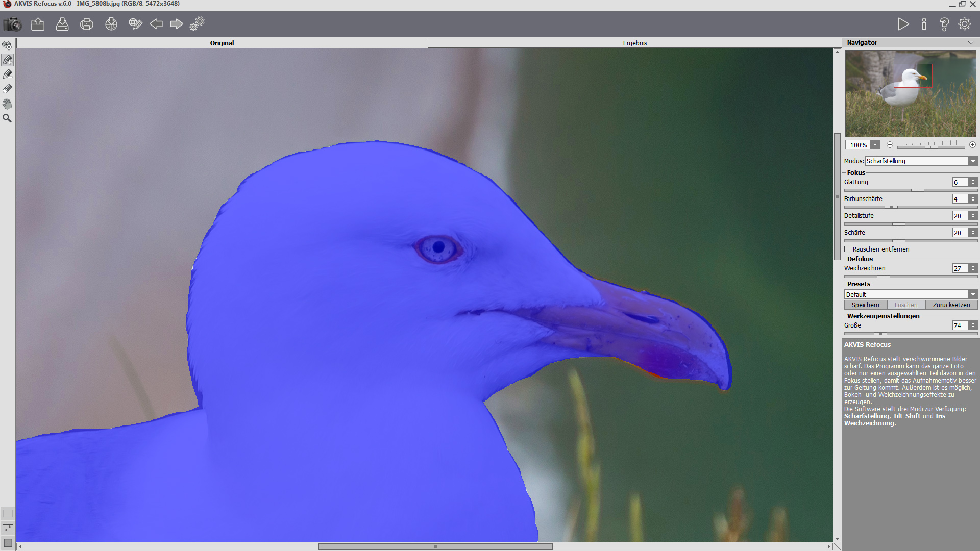Image resolution: width=980 pixels, height=551 pixels.
Task: Select the Focus Area pencil tool
Action: (x=7, y=60)
